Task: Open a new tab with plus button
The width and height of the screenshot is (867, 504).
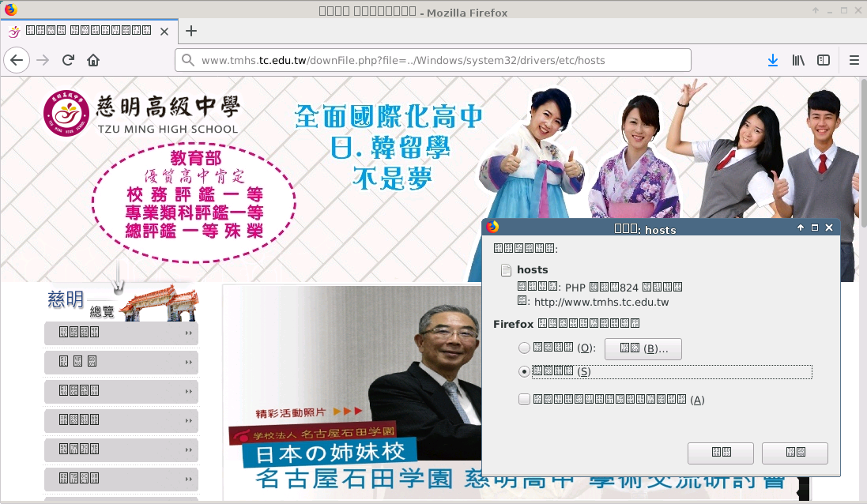Action: [x=191, y=31]
